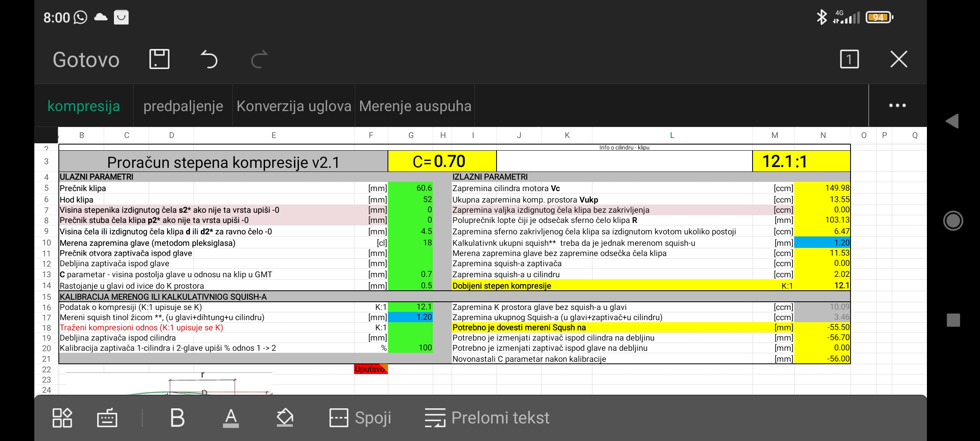Open the Konverzija uglova sheet tab
Image resolution: width=980 pixels, height=441 pixels.
click(294, 106)
